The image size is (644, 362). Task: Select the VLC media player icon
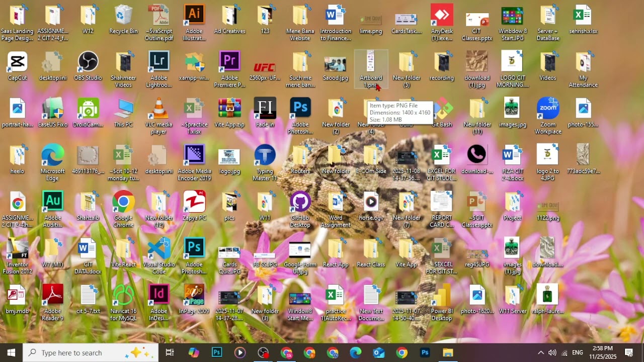tap(159, 117)
